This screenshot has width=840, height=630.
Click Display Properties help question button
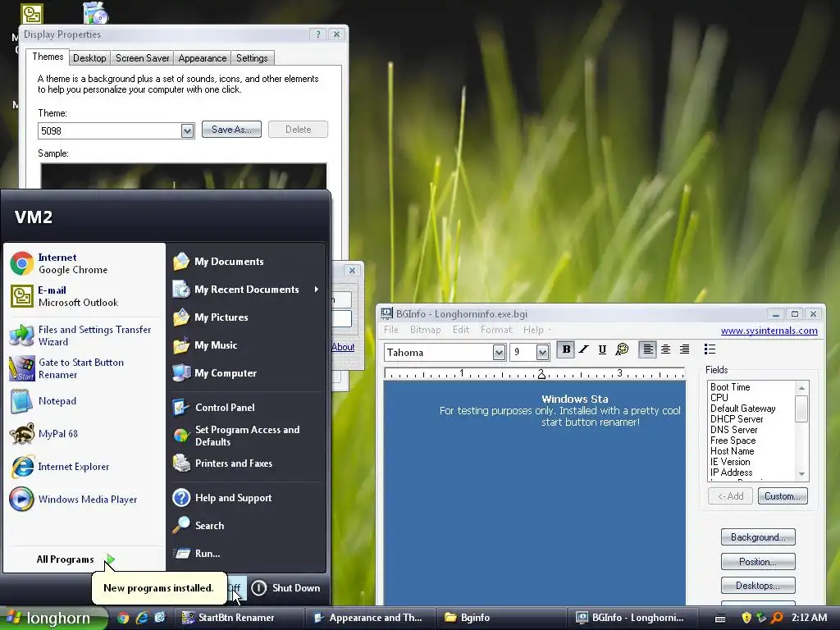pos(317,34)
